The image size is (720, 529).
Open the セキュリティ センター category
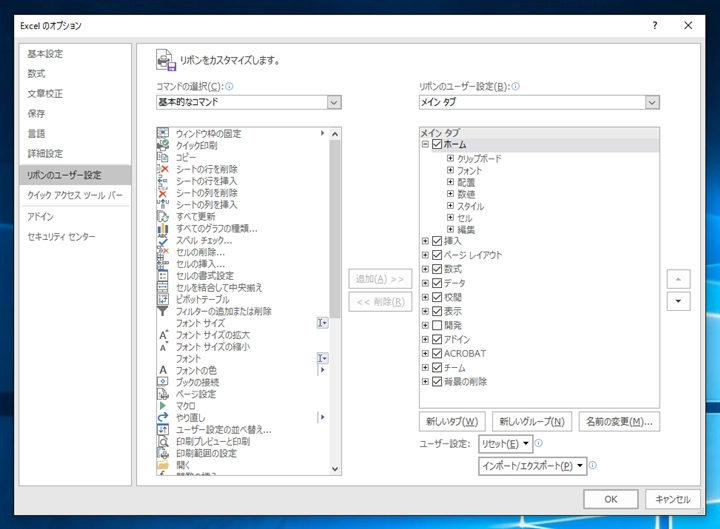(61, 236)
